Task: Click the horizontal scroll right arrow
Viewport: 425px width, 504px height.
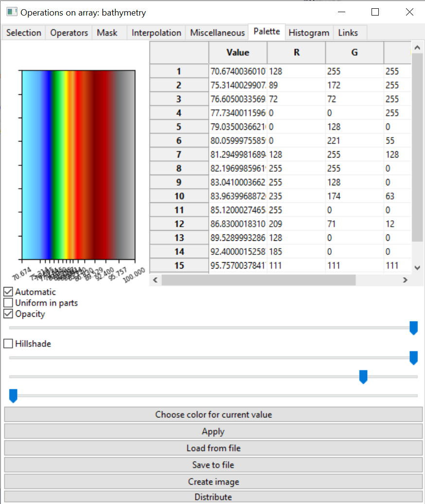Action: click(x=405, y=280)
